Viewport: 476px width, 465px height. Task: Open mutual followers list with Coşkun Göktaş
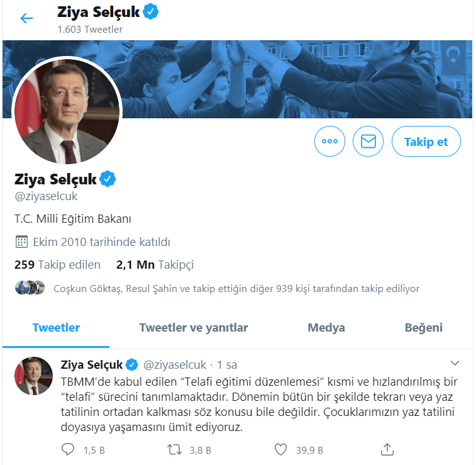pyautogui.click(x=236, y=289)
